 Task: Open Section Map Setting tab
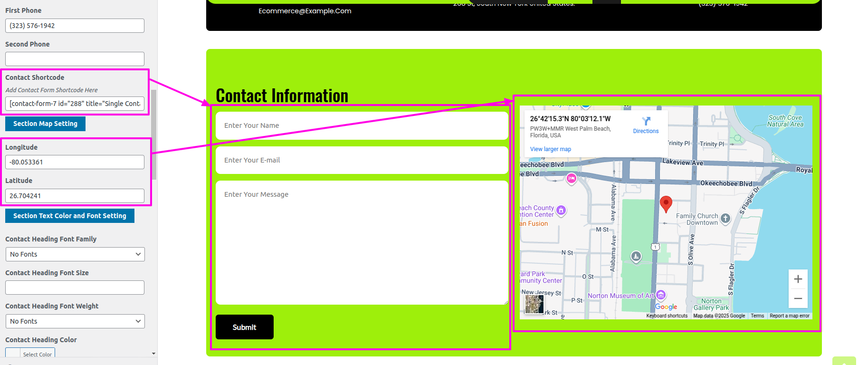(45, 124)
